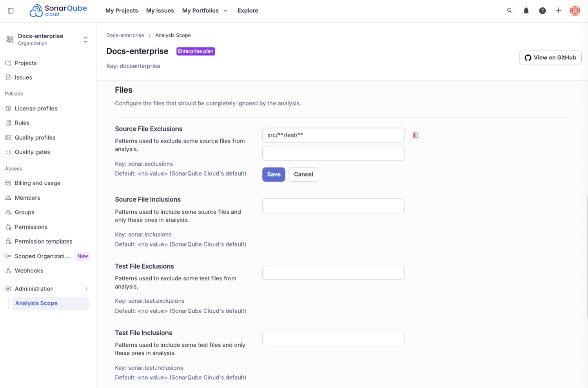
Task: Open the user avatar menu
Action: [575, 11]
